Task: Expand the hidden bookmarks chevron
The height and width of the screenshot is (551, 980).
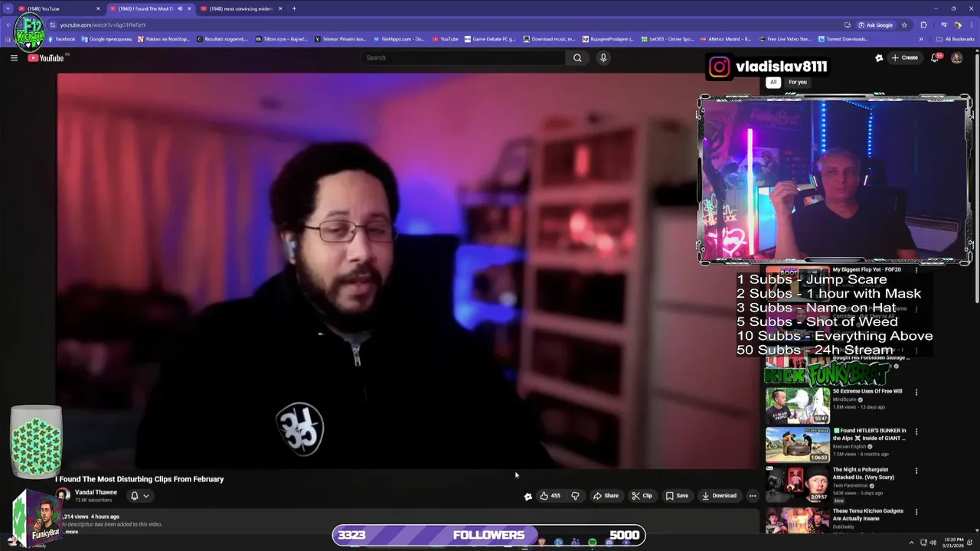Action: (921, 39)
